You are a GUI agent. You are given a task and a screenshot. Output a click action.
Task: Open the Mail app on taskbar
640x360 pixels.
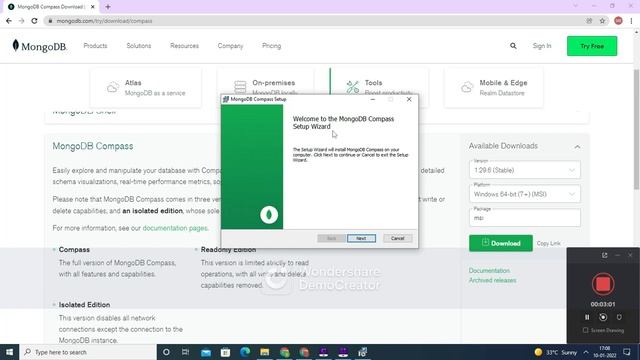206,352
